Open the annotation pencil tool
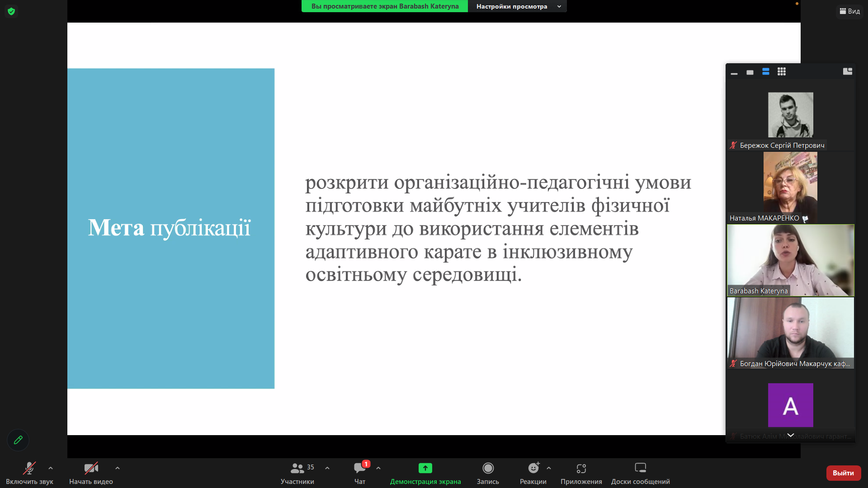The width and height of the screenshot is (868, 488). [x=18, y=440]
